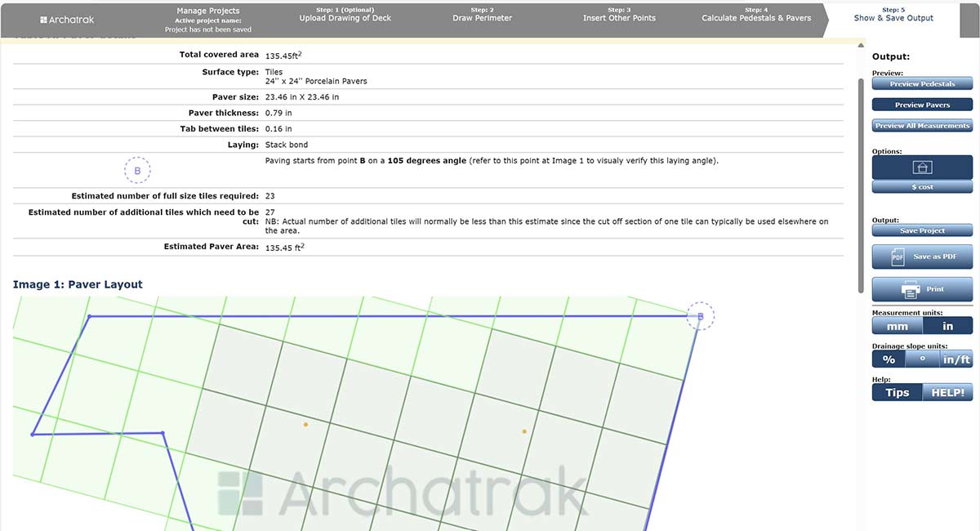Image resolution: width=980 pixels, height=531 pixels.
Task: Click the '105 degrees angle' text
Action: pyautogui.click(x=427, y=161)
